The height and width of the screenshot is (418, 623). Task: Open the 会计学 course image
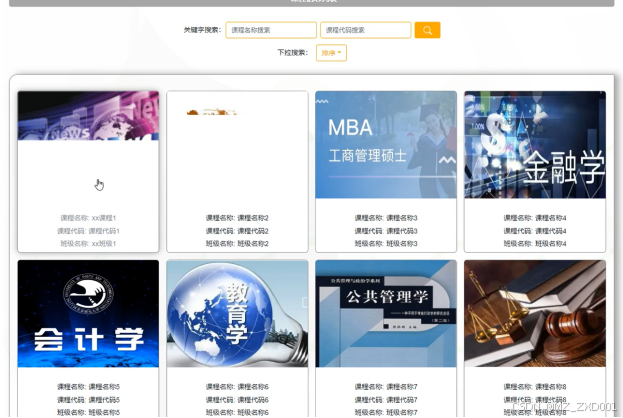pyautogui.click(x=88, y=314)
